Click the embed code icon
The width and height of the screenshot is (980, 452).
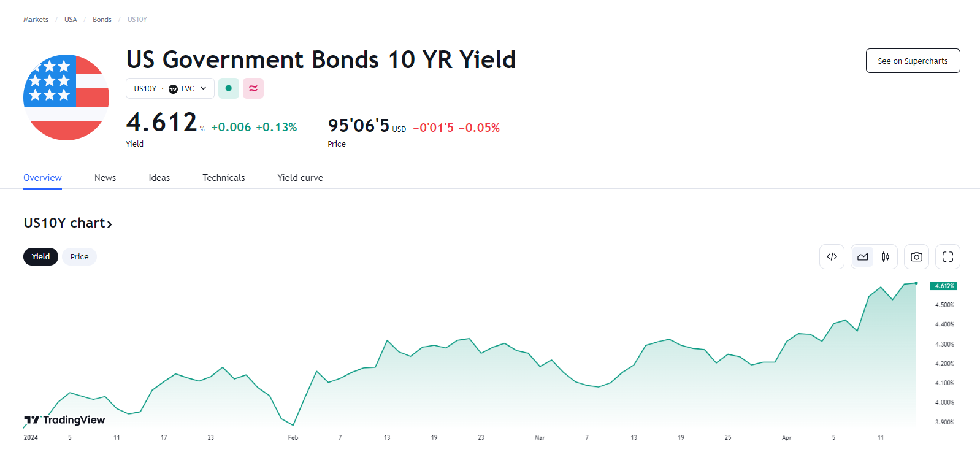click(x=832, y=257)
